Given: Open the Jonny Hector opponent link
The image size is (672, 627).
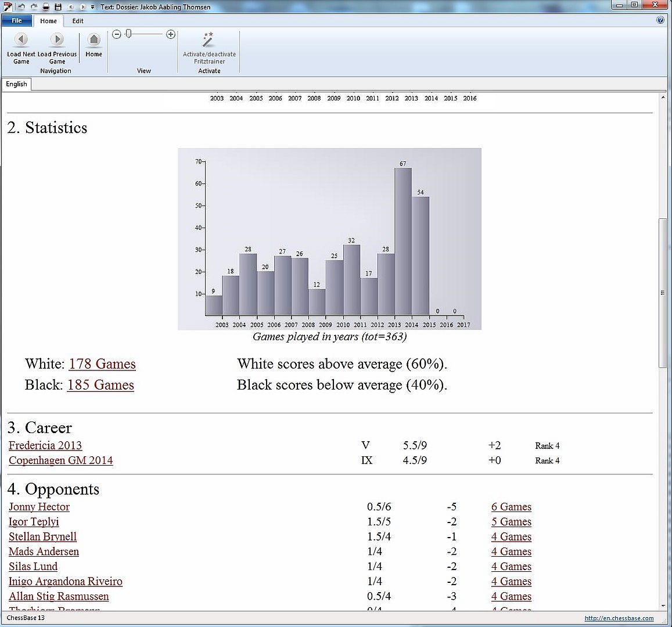Looking at the screenshot, I should pos(39,507).
